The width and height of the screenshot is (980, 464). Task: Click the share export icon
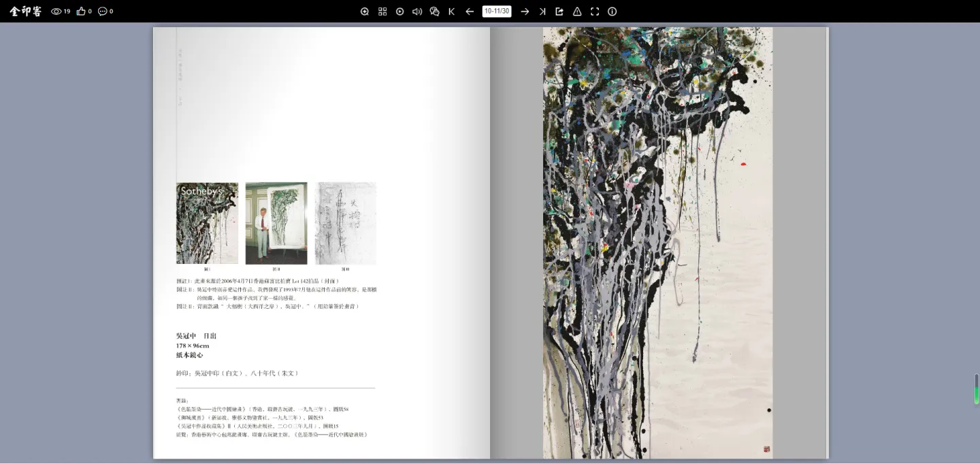(559, 12)
